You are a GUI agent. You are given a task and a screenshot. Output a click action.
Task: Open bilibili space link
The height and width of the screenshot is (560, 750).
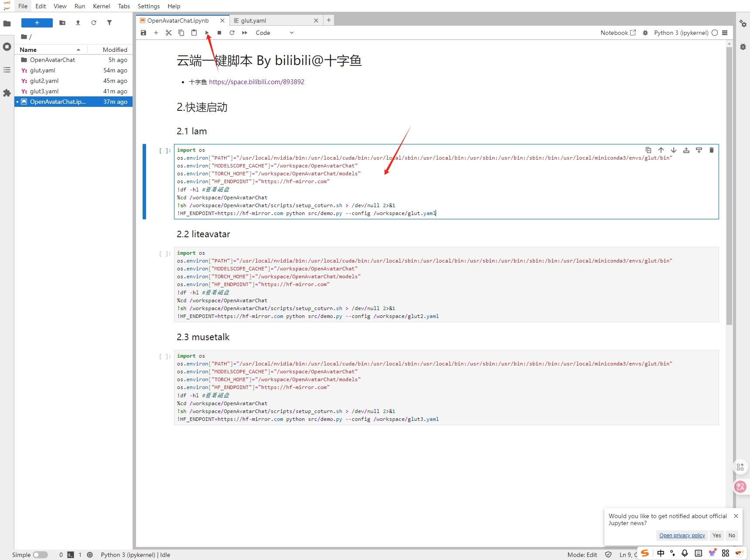pos(256,82)
